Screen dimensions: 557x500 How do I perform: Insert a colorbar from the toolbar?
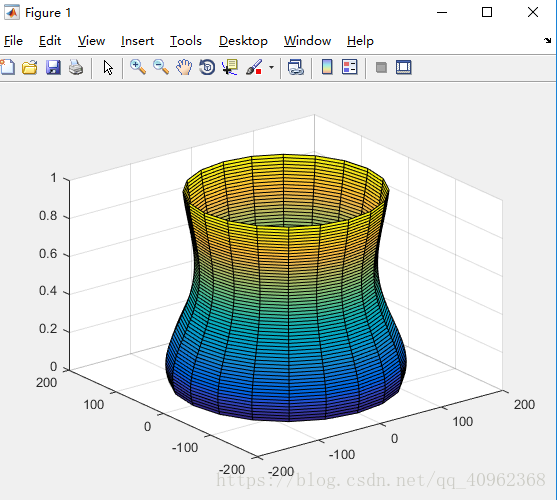click(327, 67)
